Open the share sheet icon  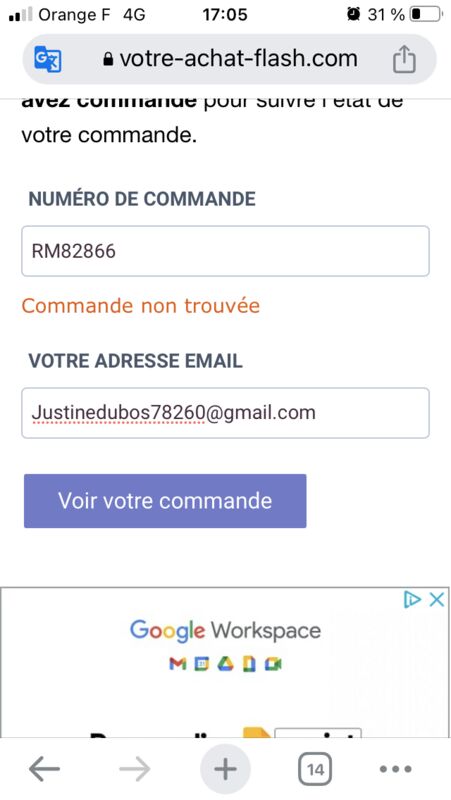[x=404, y=59]
